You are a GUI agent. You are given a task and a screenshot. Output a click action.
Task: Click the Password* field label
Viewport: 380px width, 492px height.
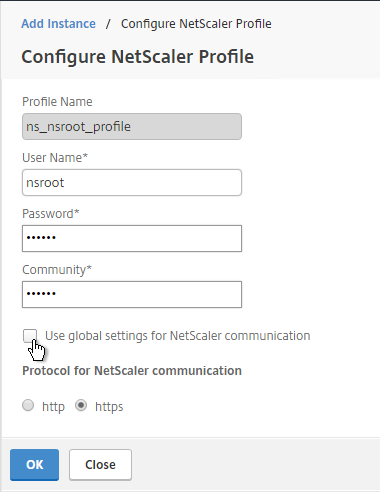pos(51,214)
